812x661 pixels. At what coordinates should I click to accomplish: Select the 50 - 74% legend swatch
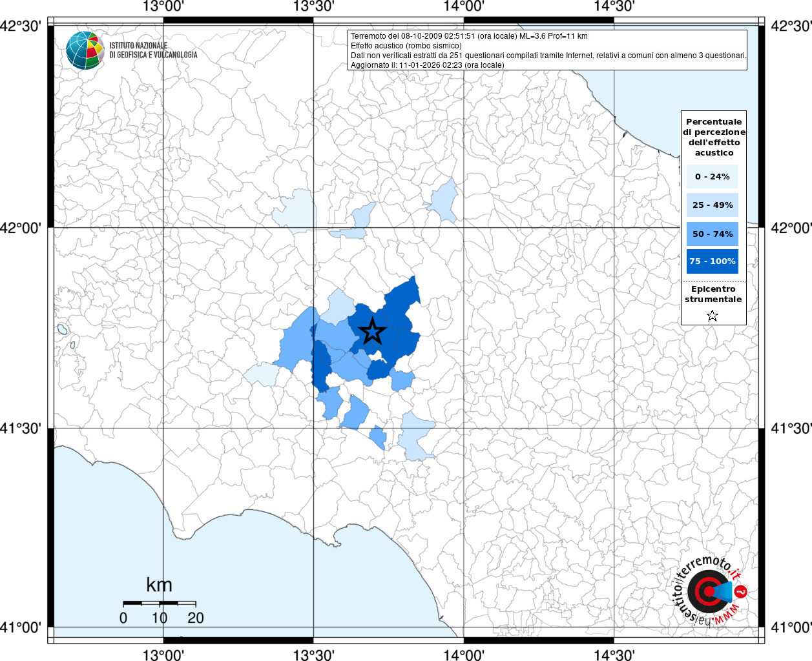click(x=713, y=234)
